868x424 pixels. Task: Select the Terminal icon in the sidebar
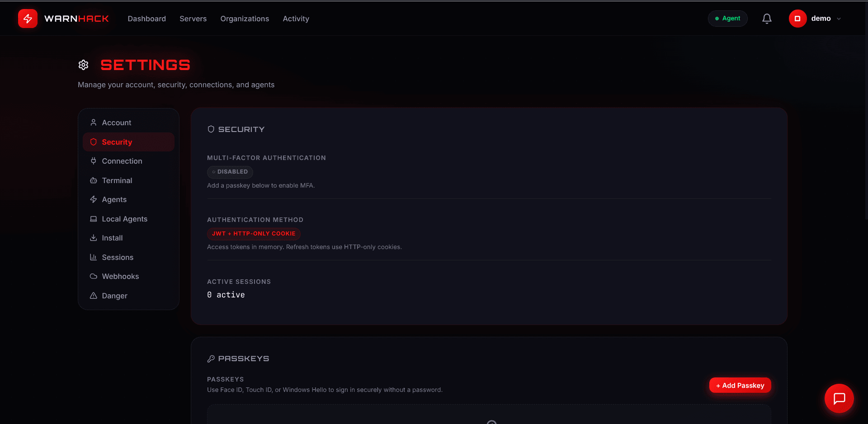[x=93, y=180]
